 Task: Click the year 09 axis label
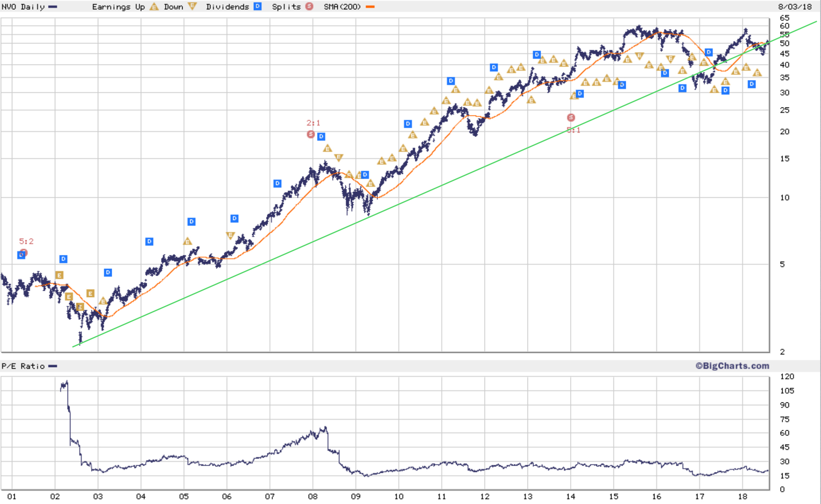coord(355,496)
